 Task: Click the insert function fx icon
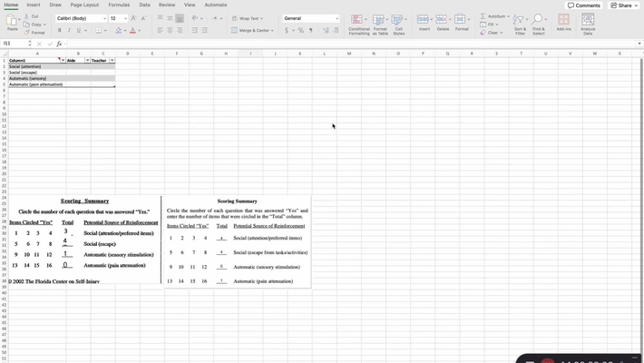click(x=59, y=44)
